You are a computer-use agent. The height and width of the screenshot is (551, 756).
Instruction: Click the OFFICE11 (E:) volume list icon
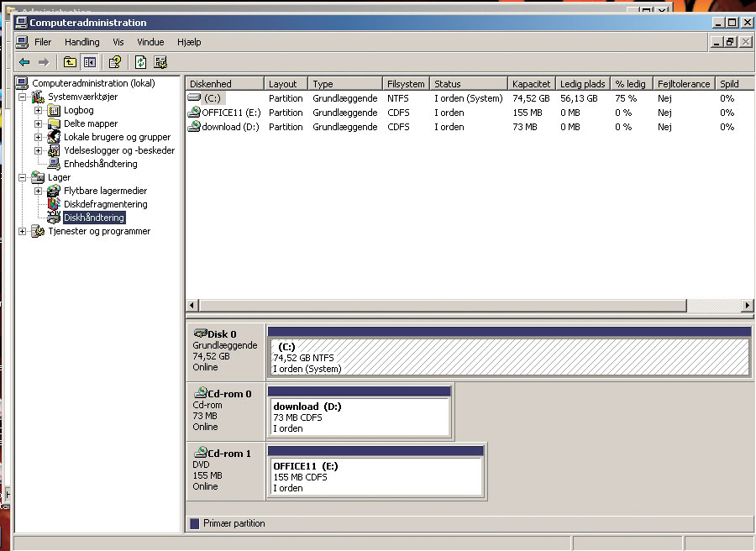click(194, 113)
